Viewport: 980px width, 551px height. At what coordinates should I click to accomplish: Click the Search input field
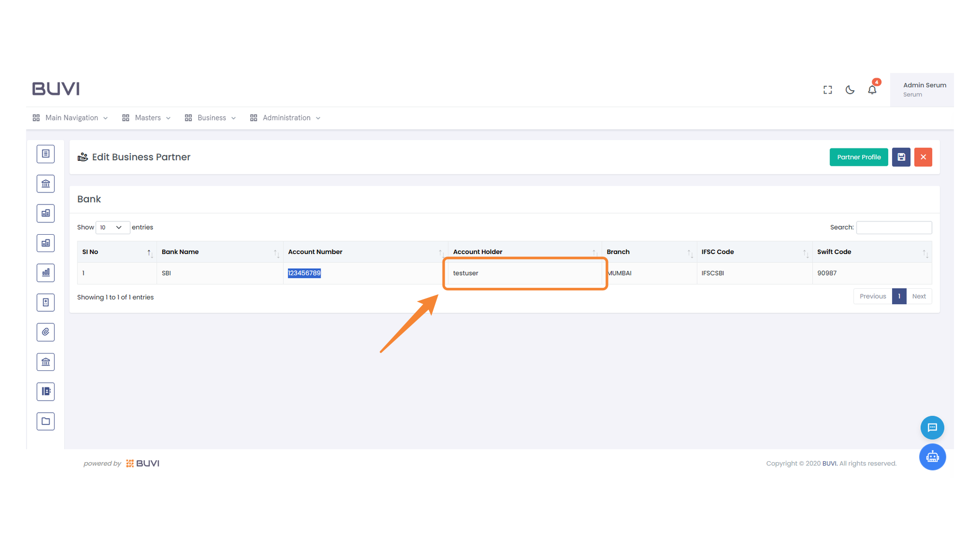[894, 228]
